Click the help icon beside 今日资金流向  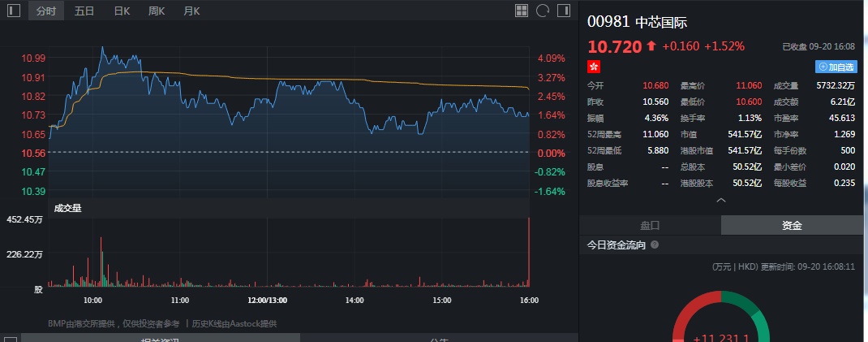pyautogui.click(x=655, y=245)
